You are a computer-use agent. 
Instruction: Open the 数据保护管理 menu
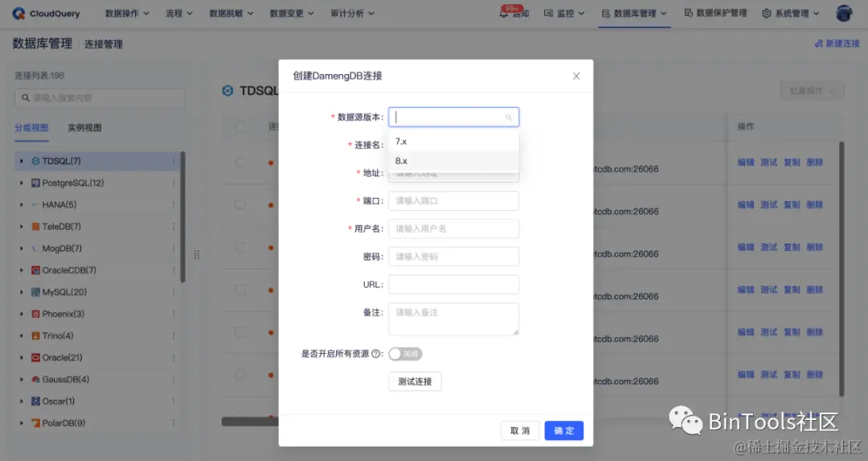tap(716, 13)
